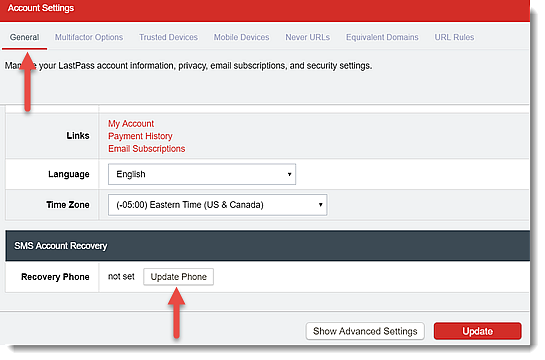Switch to the General tab
Viewport: 545px width, 360px height.
pos(24,37)
